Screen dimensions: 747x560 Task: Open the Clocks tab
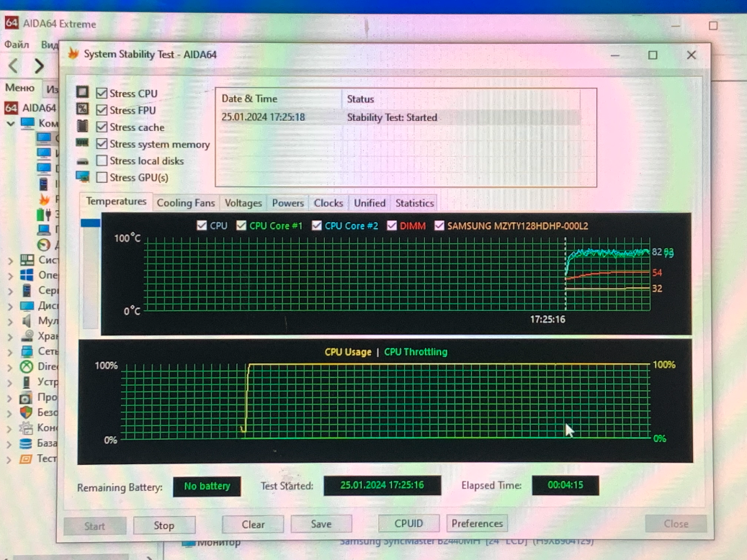328,203
